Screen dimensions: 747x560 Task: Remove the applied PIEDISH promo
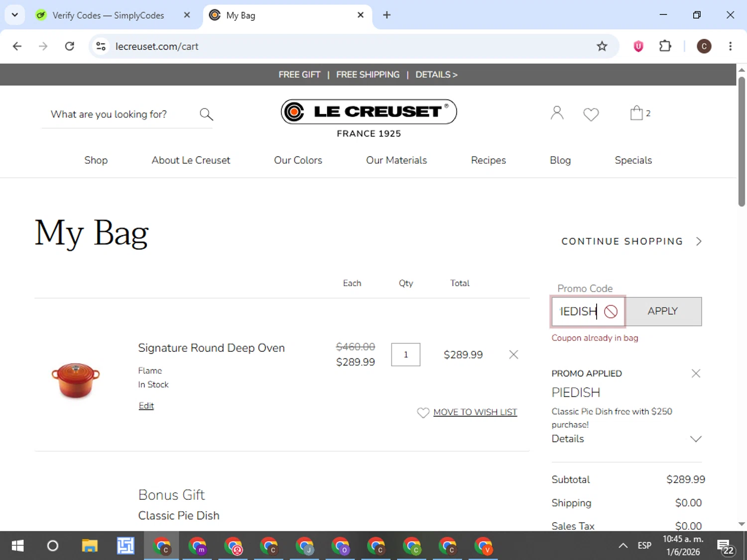tap(696, 373)
